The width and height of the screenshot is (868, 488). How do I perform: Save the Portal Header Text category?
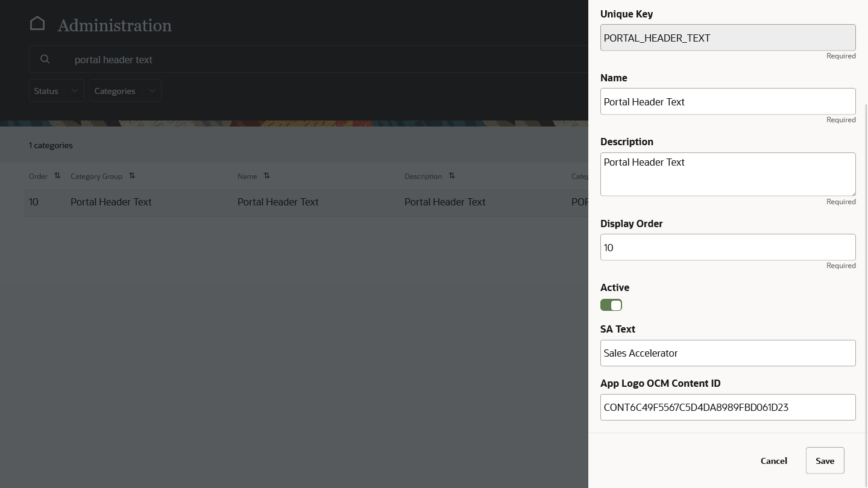coord(825,460)
